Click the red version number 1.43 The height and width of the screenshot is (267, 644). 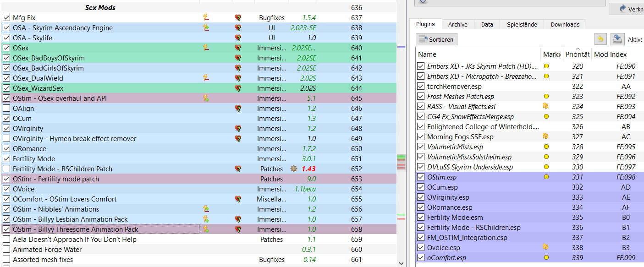[308, 169]
